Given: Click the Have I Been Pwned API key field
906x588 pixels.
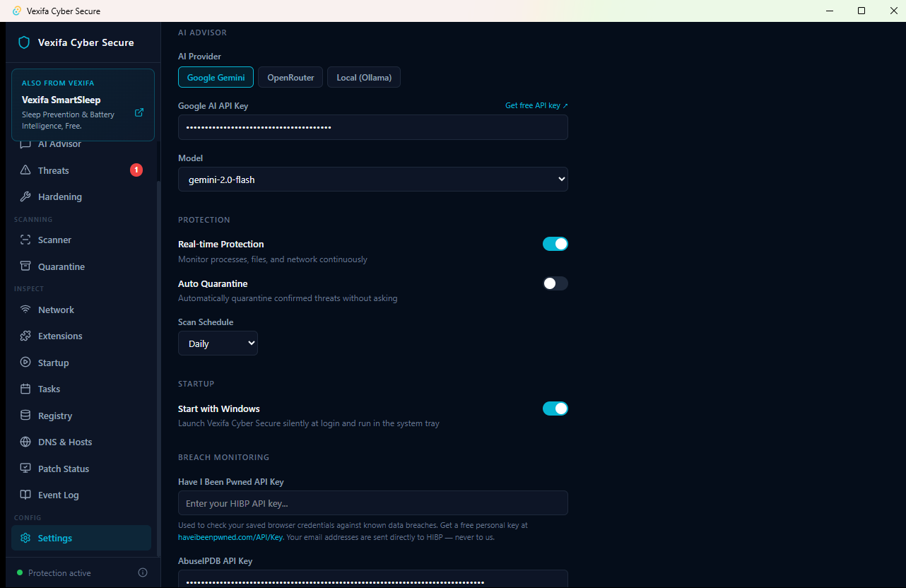Looking at the screenshot, I should click(373, 502).
